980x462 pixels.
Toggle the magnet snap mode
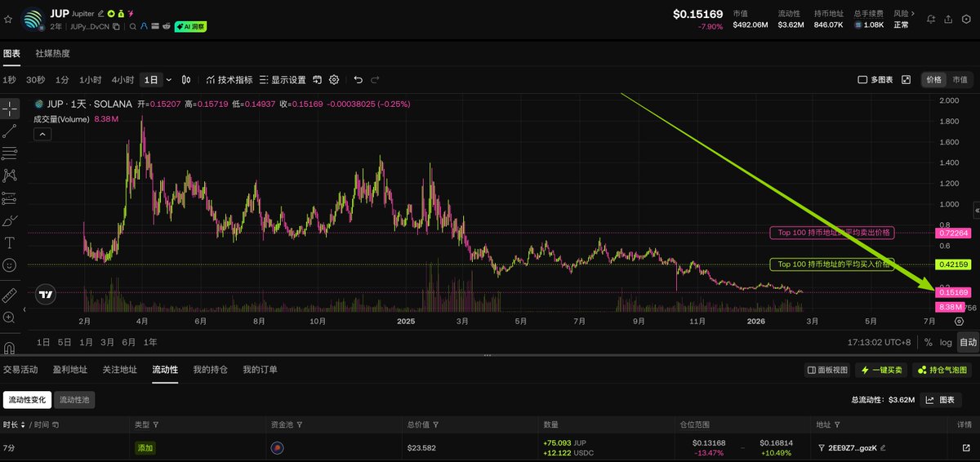point(10,348)
